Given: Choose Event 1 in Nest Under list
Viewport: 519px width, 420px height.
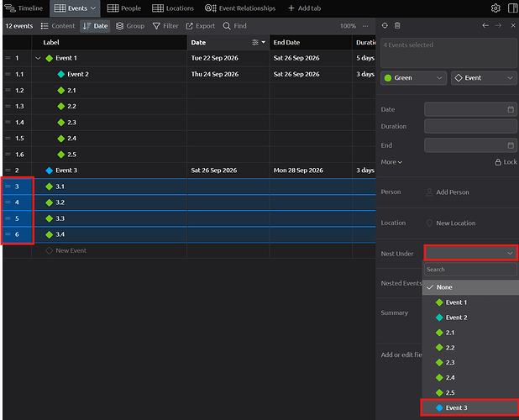Looking at the screenshot, I should point(470,302).
